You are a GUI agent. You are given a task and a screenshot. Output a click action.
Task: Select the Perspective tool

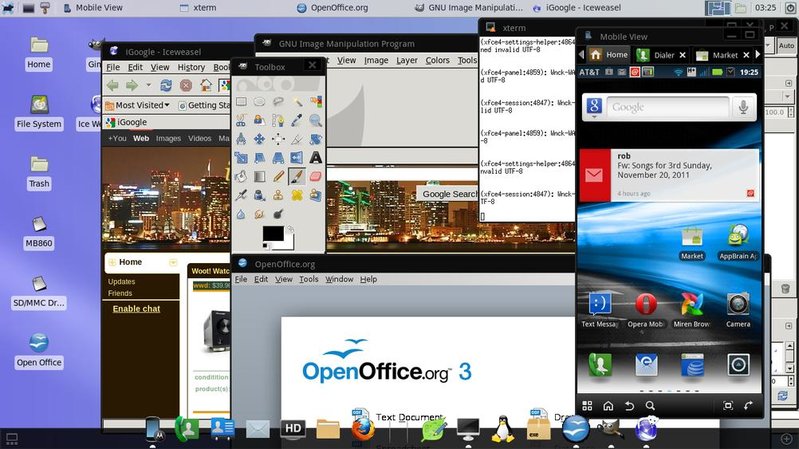278,157
